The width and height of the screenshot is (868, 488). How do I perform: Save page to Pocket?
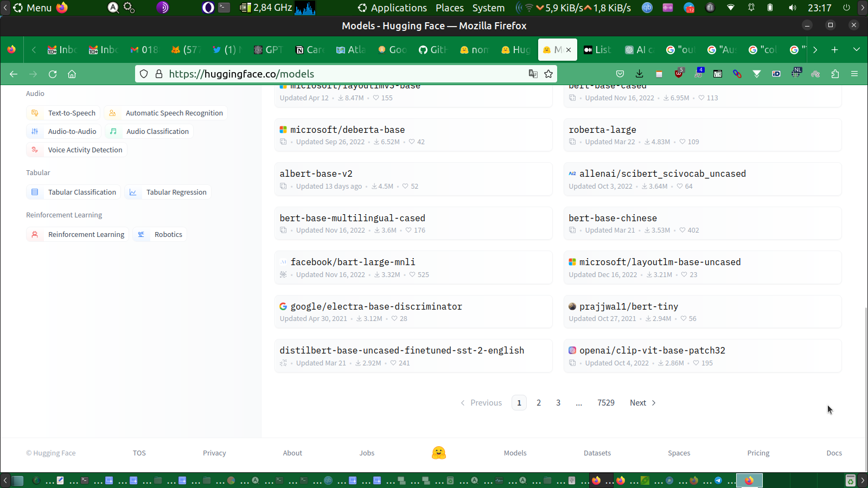point(620,74)
